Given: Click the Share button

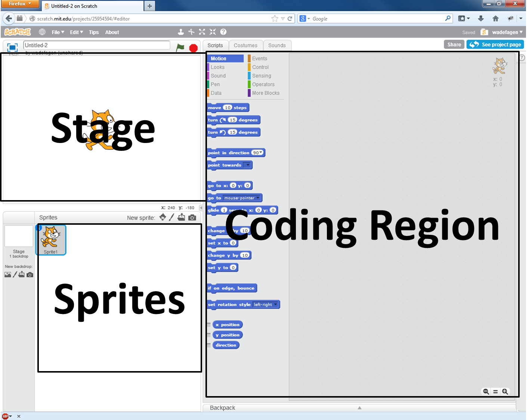Looking at the screenshot, I should [454, 44].
